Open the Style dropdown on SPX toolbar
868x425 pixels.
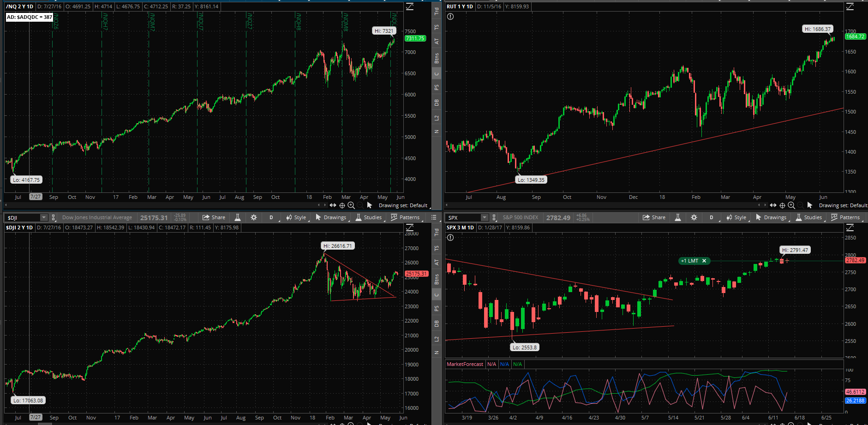tap(736, 217)
